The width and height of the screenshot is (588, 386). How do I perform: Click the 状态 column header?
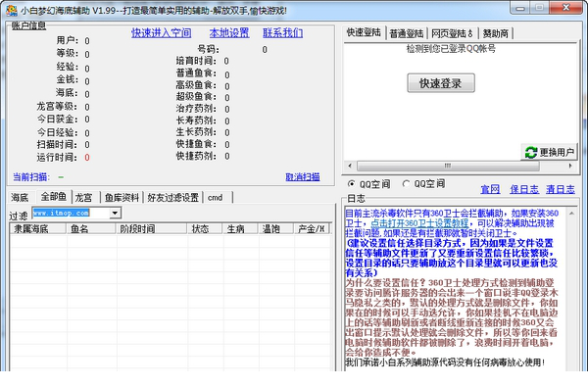pyautogui.click(x=205, y=228)
